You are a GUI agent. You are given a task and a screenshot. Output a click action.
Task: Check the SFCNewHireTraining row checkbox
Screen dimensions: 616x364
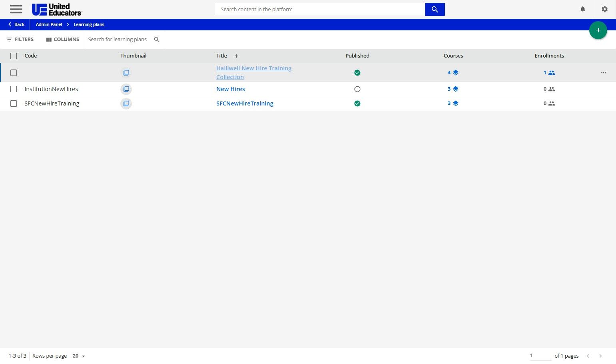tap(14, 103)
